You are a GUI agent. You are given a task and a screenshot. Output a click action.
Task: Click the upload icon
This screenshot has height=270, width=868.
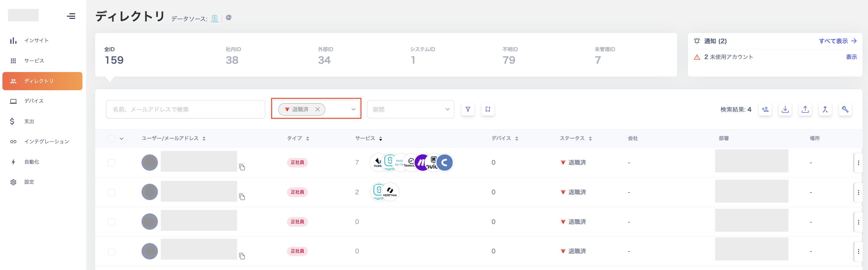[805, 109]
